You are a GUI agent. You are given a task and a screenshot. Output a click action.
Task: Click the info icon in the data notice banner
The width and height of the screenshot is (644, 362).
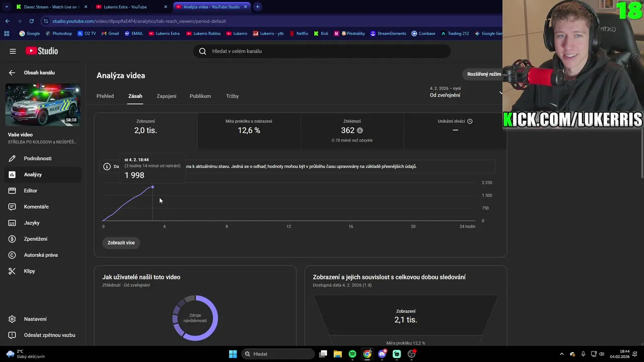click(107, 166)
